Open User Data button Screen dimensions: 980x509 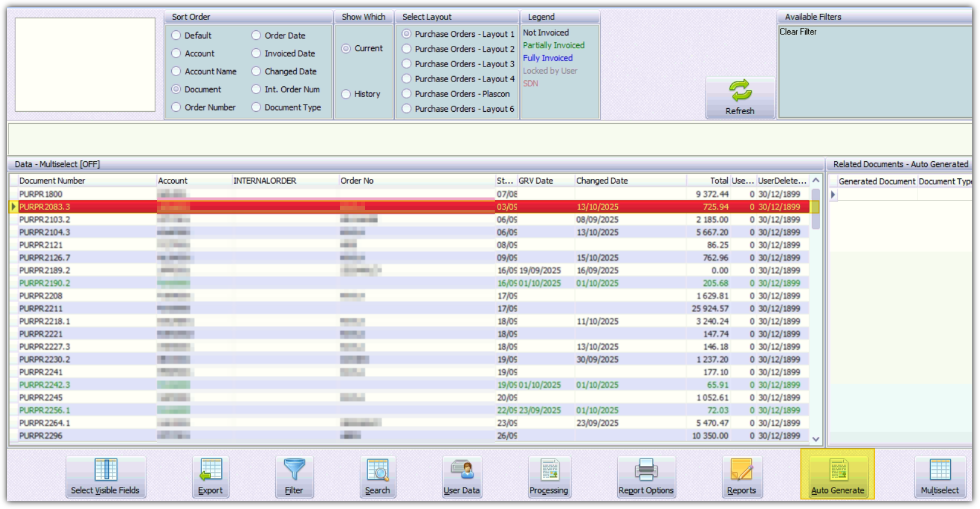click(x=461, y=477)
